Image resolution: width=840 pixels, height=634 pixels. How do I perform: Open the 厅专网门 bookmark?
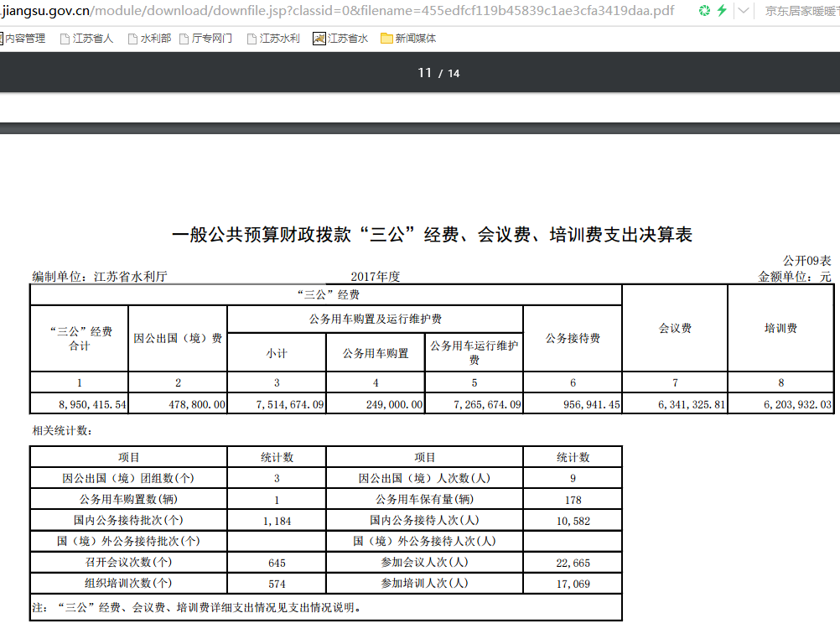click(x=205, y=39)
